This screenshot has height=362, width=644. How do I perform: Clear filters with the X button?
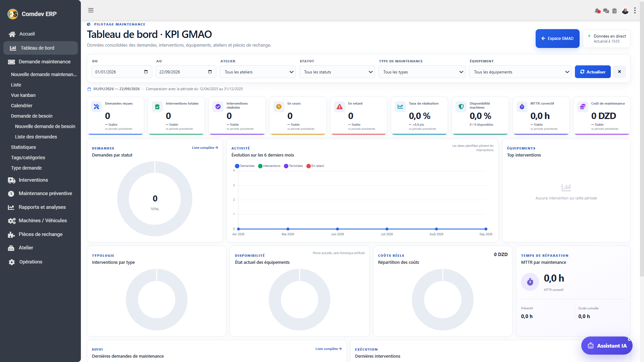pyautogui.click(x=620, y=72)
